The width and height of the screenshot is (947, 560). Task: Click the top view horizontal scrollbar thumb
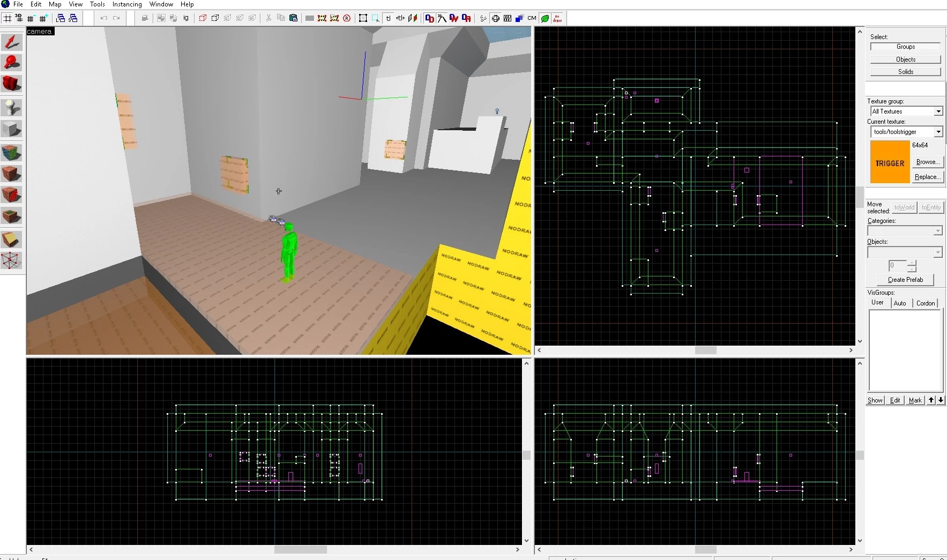coord(705,350)
